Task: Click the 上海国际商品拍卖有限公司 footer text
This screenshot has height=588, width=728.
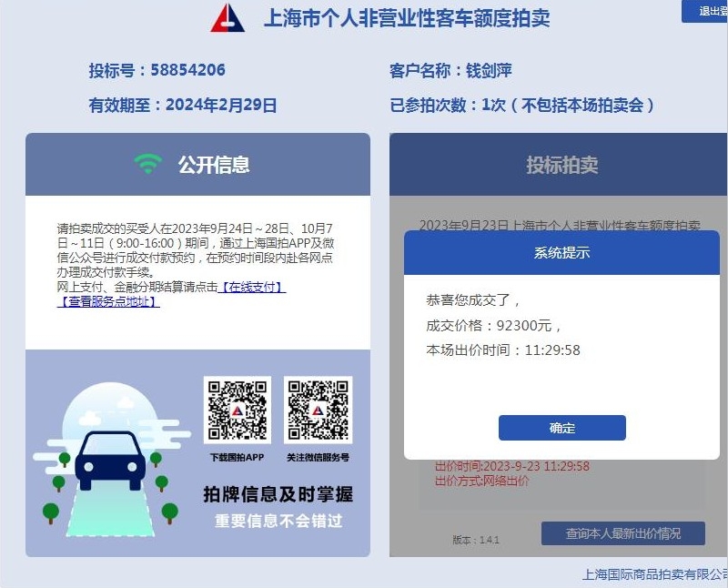Action: (x=654, y=574)
